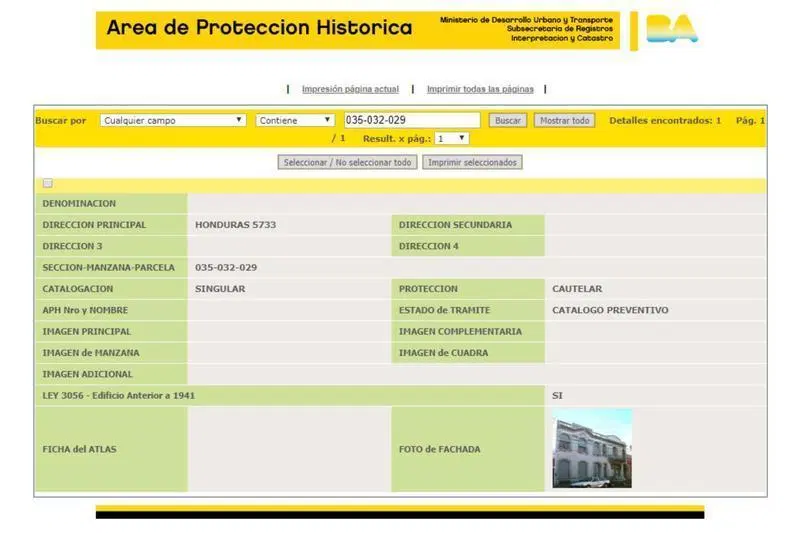Click the 'CATALOGACION' label
This screenshot has height=533, width=800.
[x=78, y=289]
